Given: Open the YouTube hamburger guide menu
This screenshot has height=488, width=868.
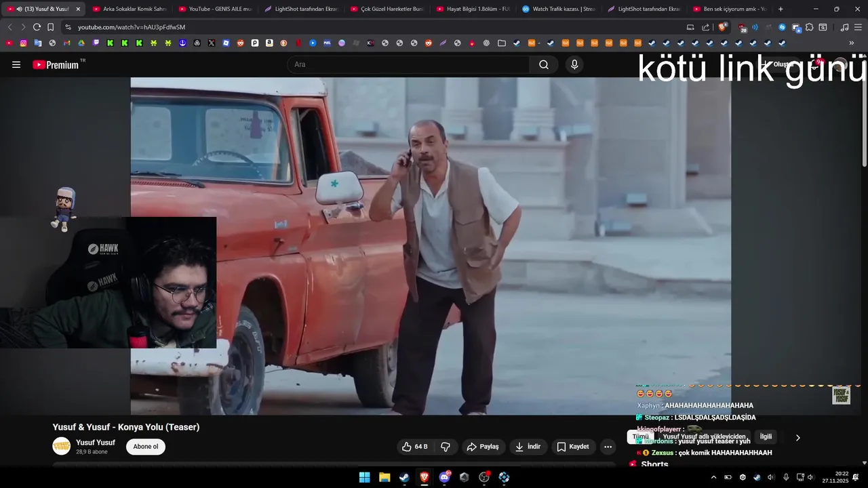Looking at the screenshot, I should [16, 64].
